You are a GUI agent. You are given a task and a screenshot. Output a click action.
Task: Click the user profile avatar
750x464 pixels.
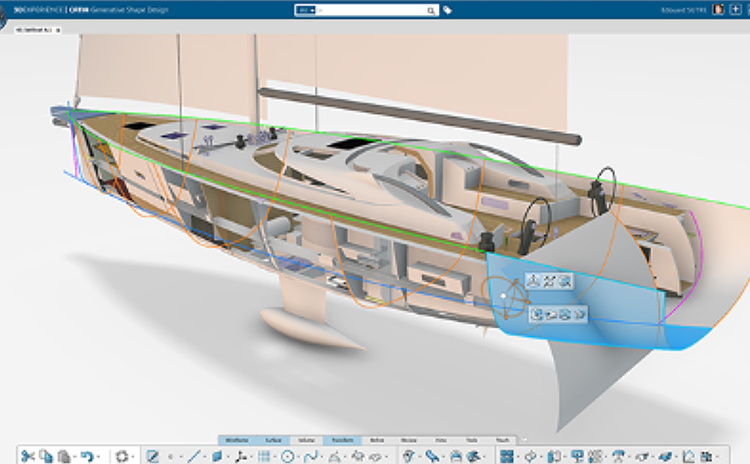coord(717,10)
